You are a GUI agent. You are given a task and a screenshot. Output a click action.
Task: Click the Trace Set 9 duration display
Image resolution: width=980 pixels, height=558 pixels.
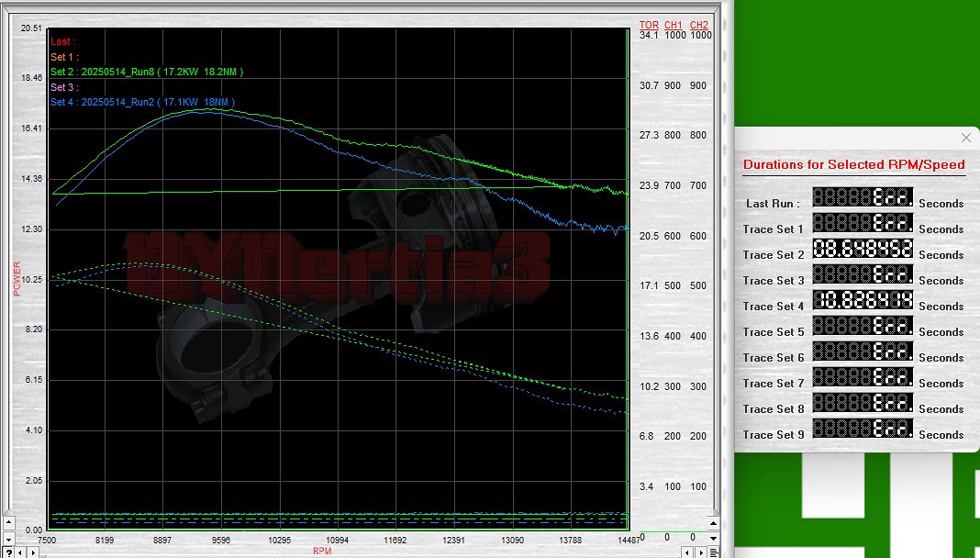click(863, 428)
